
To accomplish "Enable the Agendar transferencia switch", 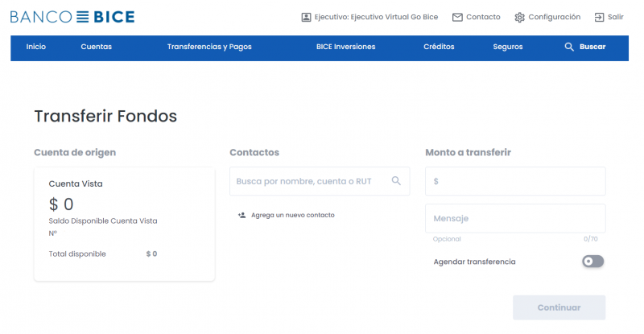I will (x=593, y=262).
